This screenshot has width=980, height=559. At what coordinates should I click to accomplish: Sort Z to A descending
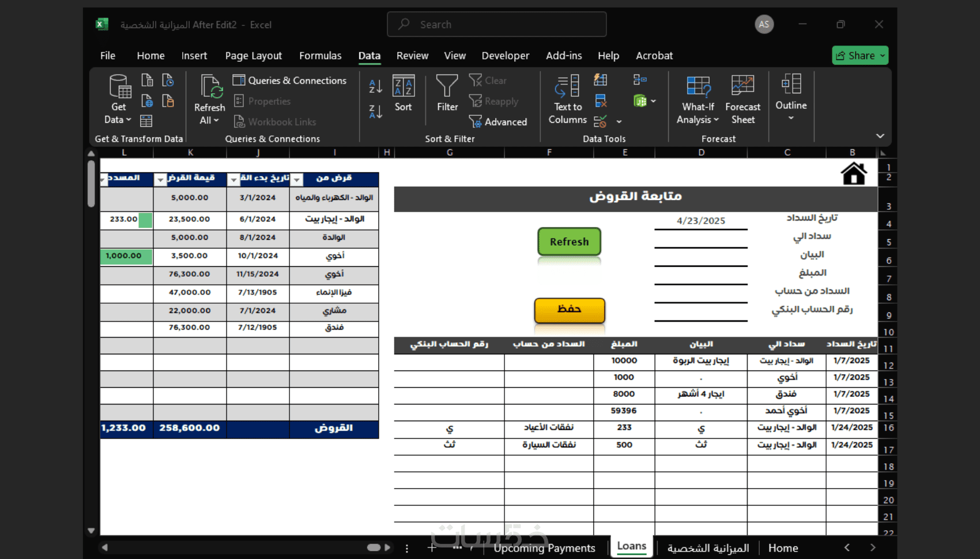click(x=375, y=111)
